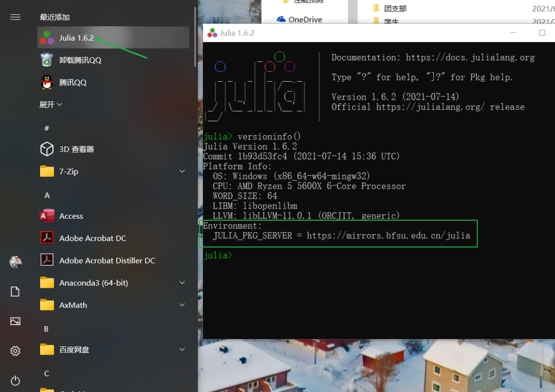The image size is (555, 392).
Task: Click the Commit 1b93d53fc4 line
Action: coord(301,156)
